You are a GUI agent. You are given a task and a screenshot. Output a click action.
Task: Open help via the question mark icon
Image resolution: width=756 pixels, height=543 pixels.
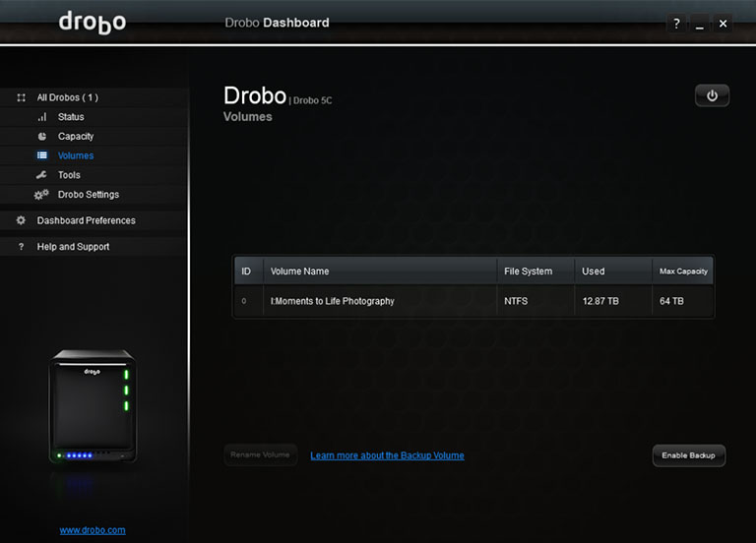coord(676,24)
